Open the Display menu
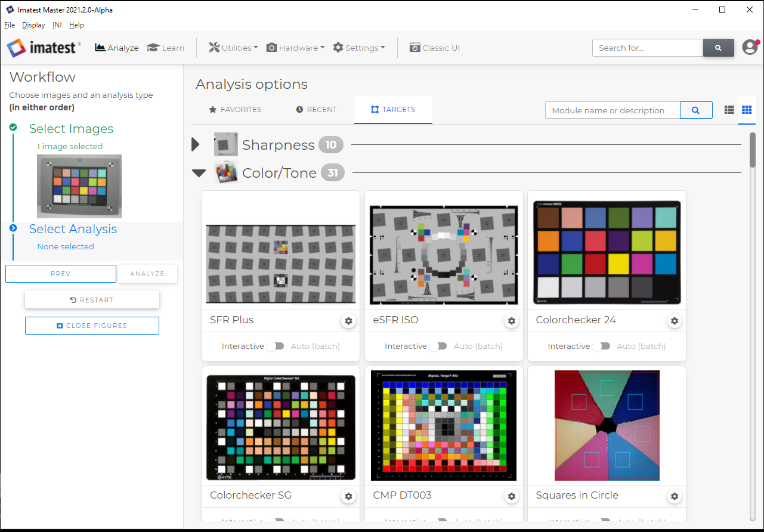This screenshot has width=764, height=532. pos(33,25)
